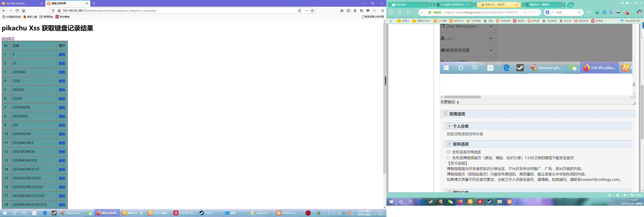Check 发布至首页候选区 checkbox
Image resolution: width=644 pixels, height=217 pixels.
449,152
